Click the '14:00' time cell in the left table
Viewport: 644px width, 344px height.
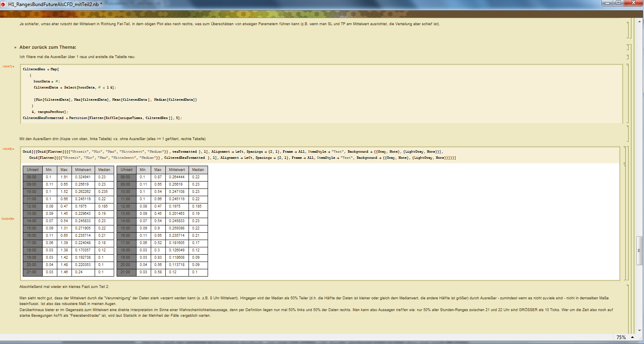33,221
